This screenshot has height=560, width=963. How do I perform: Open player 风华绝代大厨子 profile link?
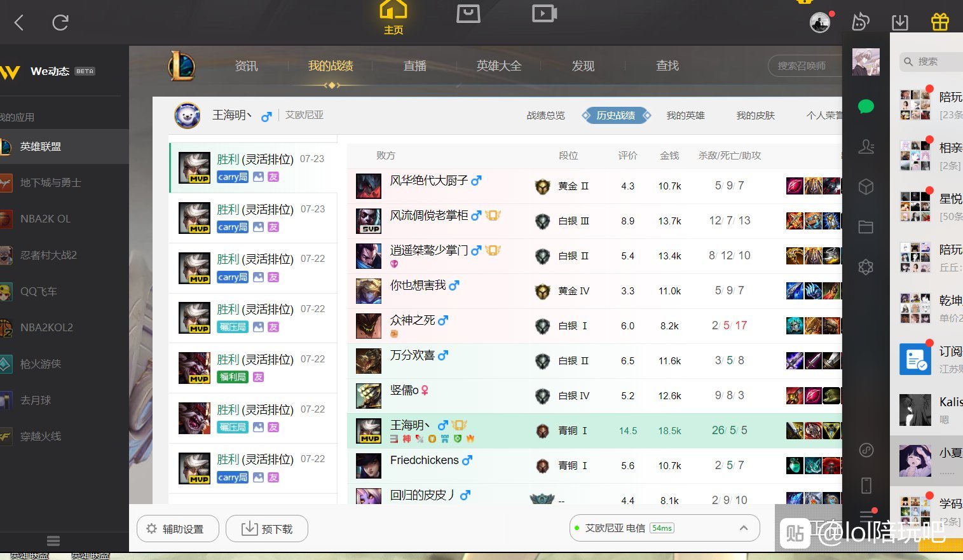point(429,181)
